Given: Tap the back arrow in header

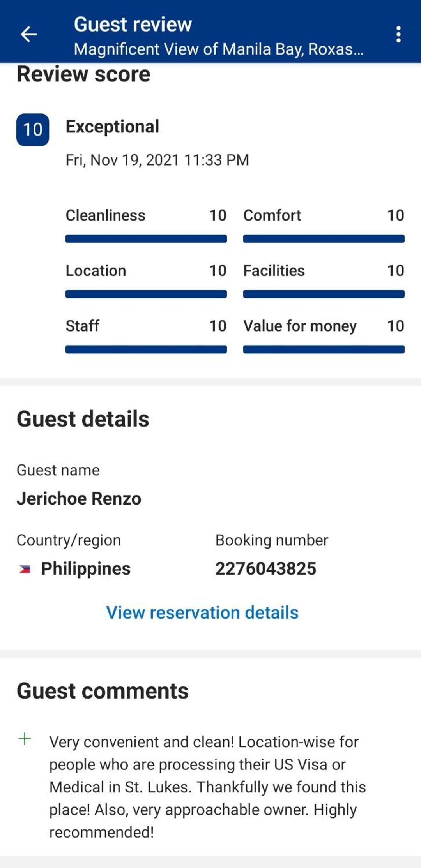Looking at the screenshot, I should [29, 34].
